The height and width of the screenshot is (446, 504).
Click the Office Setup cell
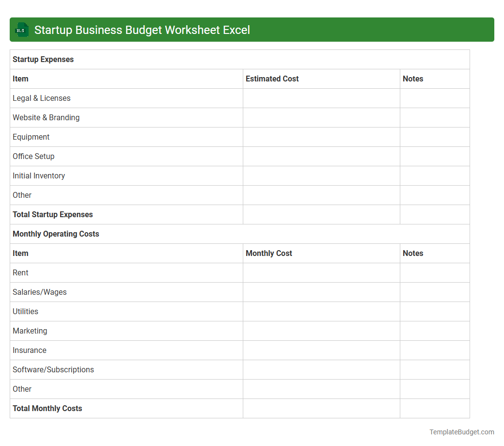point(33,156)
